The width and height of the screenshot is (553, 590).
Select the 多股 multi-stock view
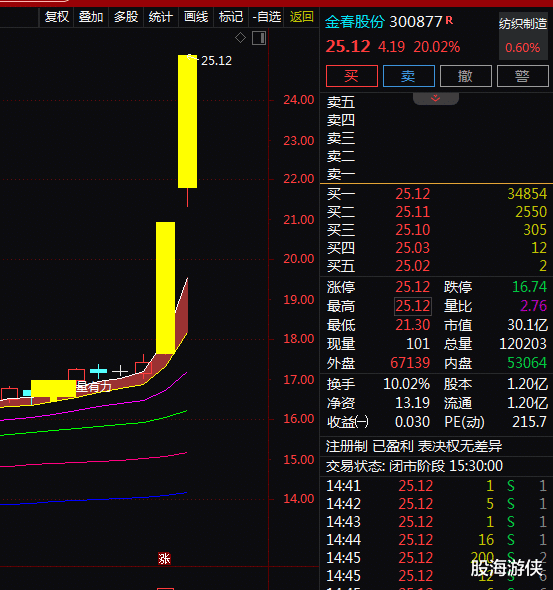[x=126, y=17]
